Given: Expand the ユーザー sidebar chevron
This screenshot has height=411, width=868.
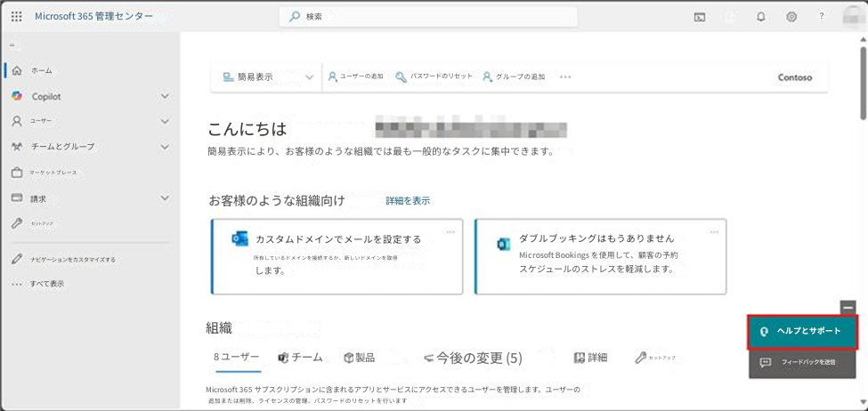Looking at the screenshot, I should [165, 121].
